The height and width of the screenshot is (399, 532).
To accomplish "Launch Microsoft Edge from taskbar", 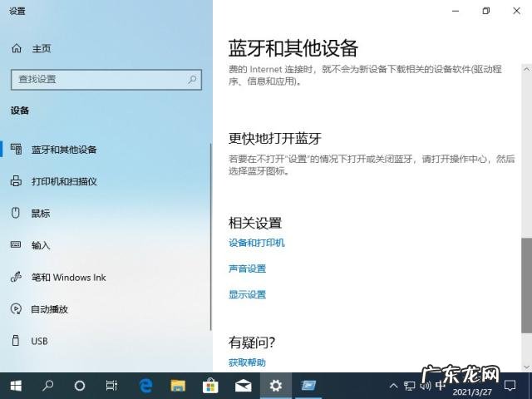I will [x=146, y=386].
